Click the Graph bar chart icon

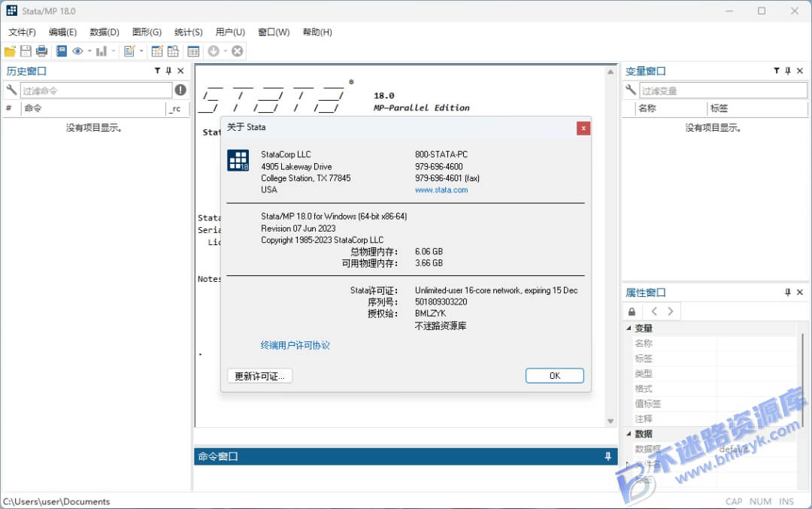point(101,51)
